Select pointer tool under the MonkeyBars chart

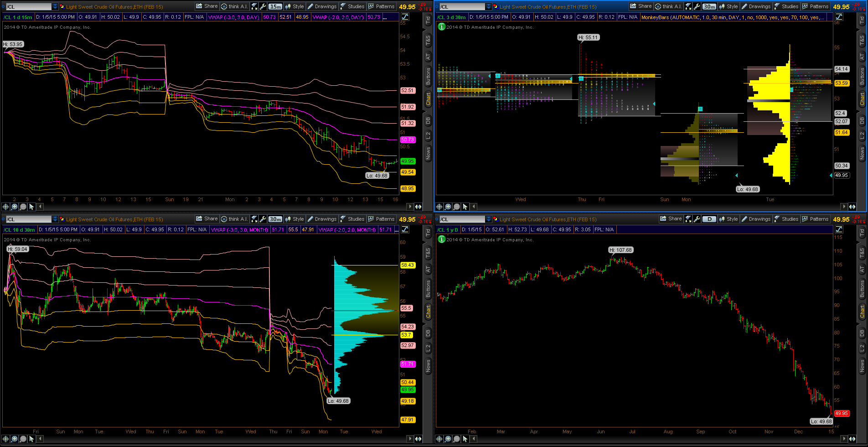point(465,207)
